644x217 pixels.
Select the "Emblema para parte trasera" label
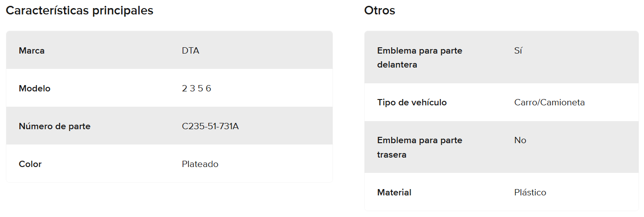[420, 147]
